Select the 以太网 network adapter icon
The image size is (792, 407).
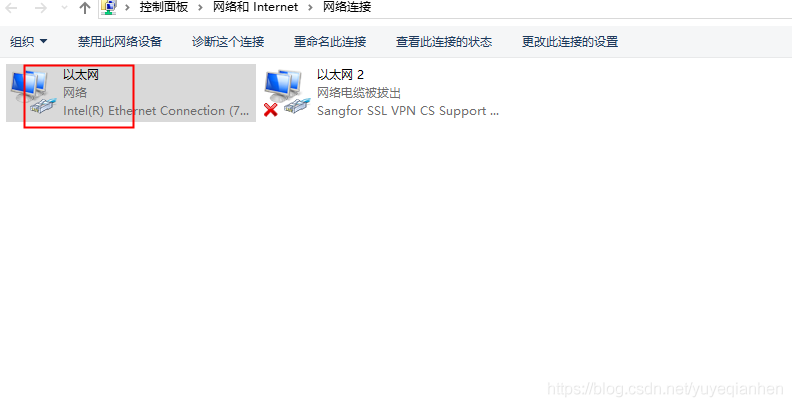pyautogui.click(x=33, y=92)
